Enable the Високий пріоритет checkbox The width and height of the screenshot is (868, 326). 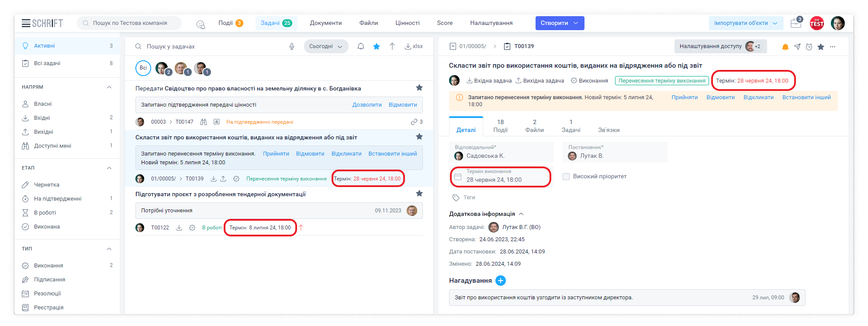[566, 177]
